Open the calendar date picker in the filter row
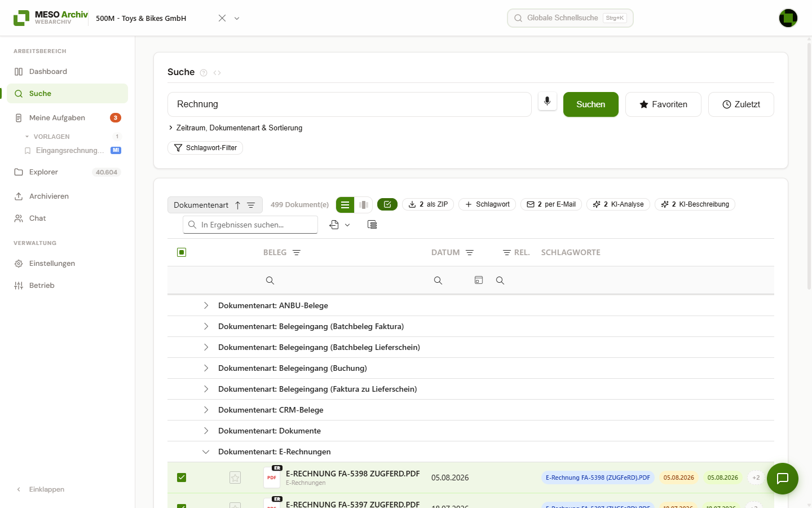The image size is (812, 508). pos(479,280)
